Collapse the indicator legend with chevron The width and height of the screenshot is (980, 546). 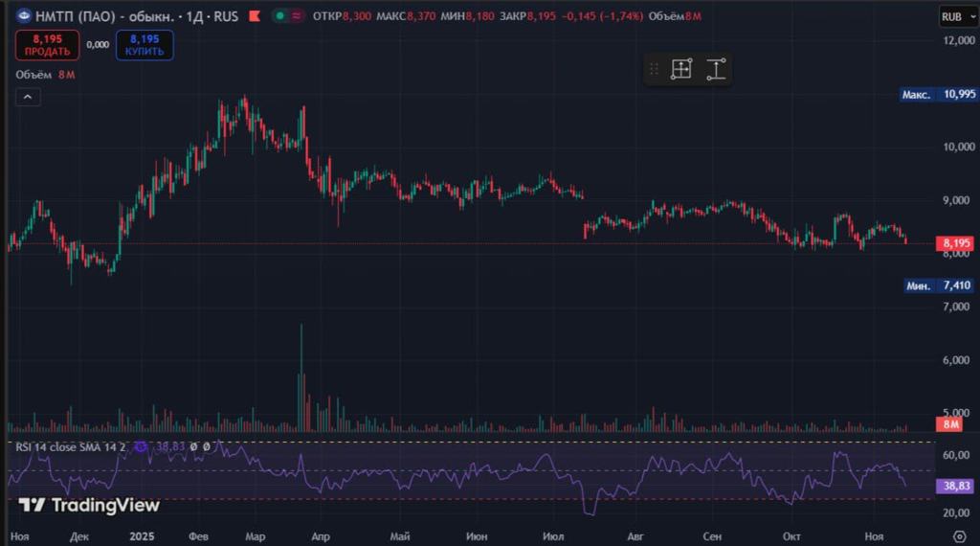pos(27,97)
